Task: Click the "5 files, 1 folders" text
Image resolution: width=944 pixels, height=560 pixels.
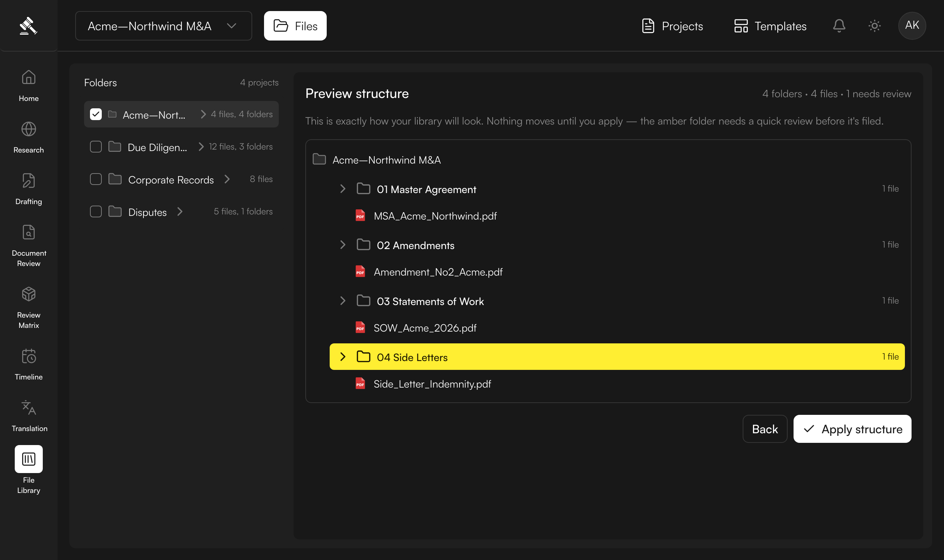Action: (x=243, y=211)
